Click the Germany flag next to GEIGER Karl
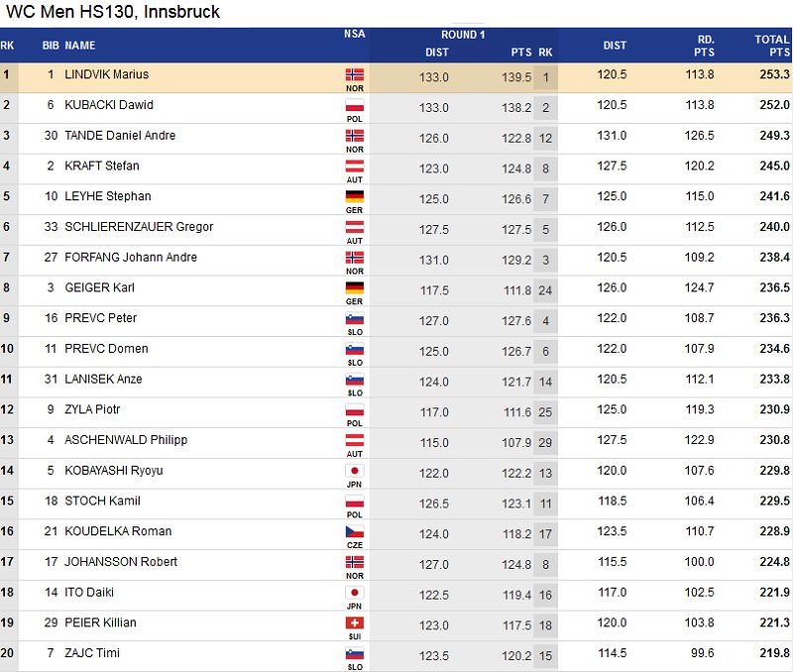 [354, 287]
